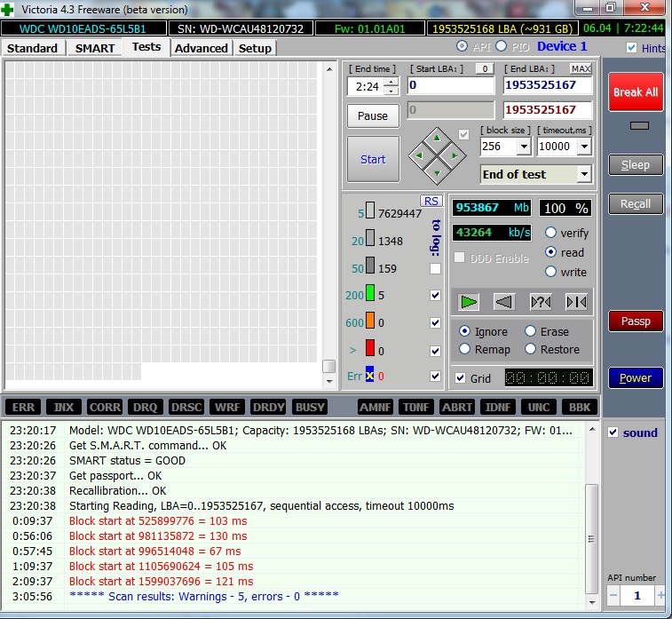Click the up arrow on the diamond pad
This screenshot has width=672, height=619.
pyautogui.click(x=437, y=139)
